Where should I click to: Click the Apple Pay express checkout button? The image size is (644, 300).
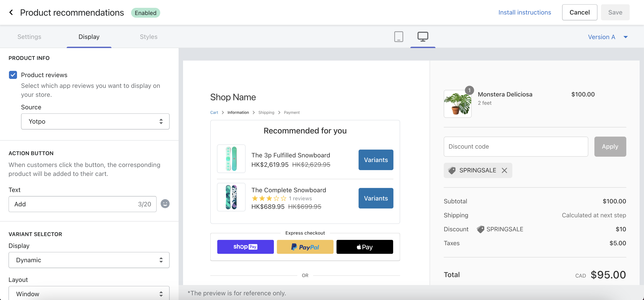point(365,247)
